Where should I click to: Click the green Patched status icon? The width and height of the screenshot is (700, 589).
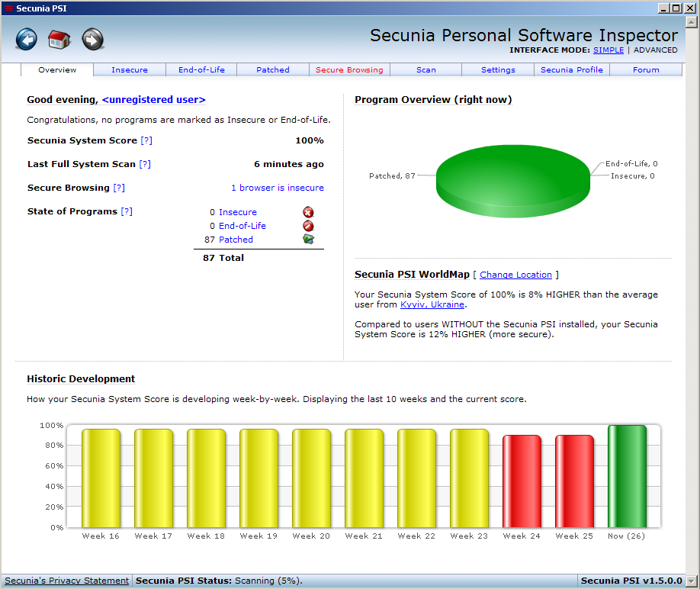(308, 240)
